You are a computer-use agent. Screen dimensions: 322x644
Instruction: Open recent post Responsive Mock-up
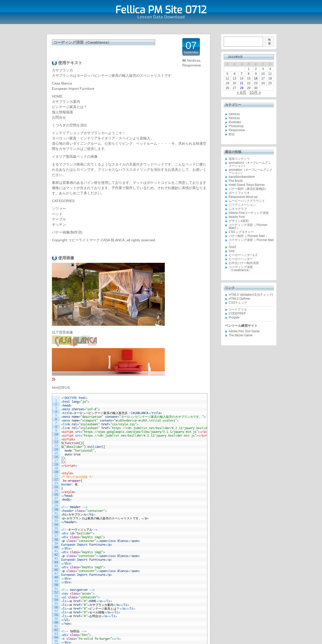point(243,197)
